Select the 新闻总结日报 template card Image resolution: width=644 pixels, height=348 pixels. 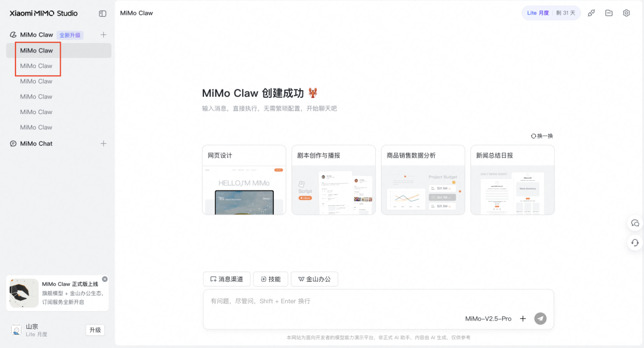513,180
